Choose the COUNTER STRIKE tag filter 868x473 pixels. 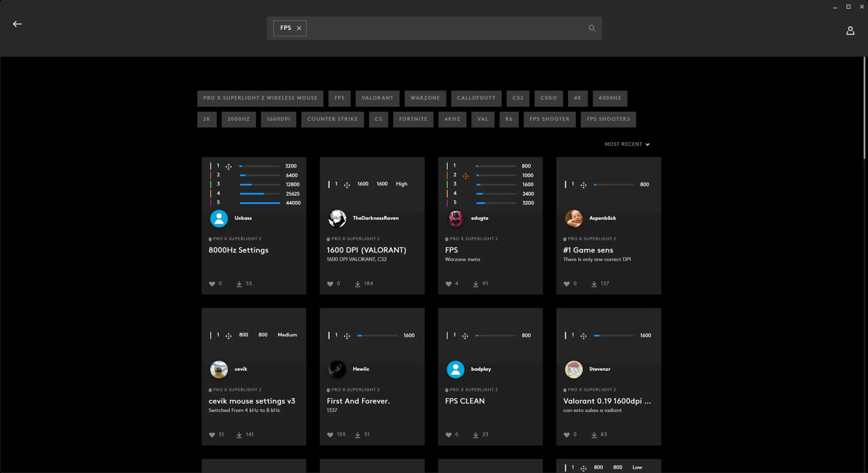(332, 119)
